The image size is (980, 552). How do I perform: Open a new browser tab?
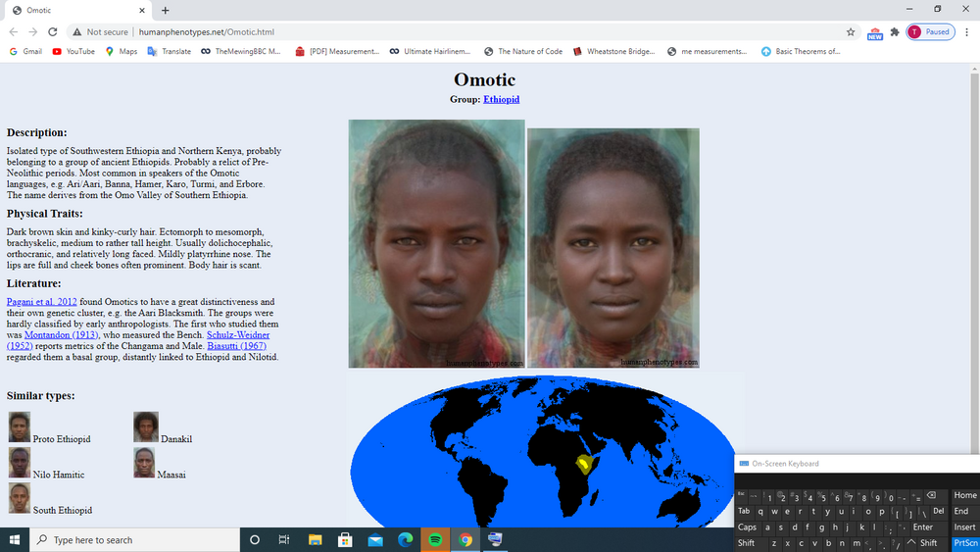click(165, 10)
